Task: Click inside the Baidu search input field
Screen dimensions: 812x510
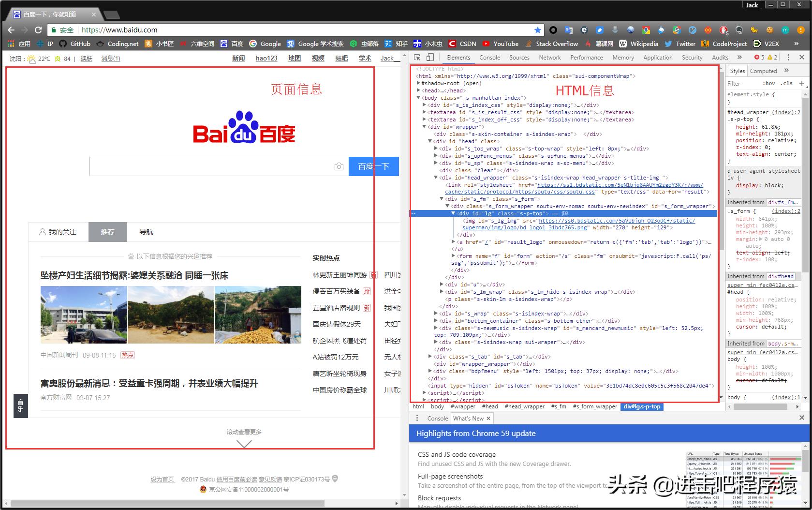Action: 210,166
